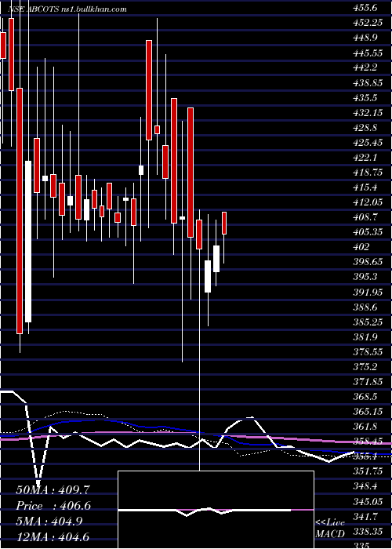392x549 pixels.
Task: Click the 345.05 price label
Action: pos(366,501)
